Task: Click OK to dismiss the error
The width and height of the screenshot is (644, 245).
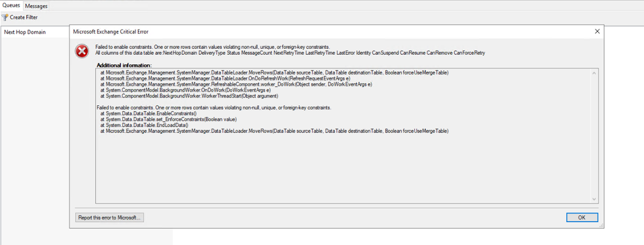Action: [582, 218]
